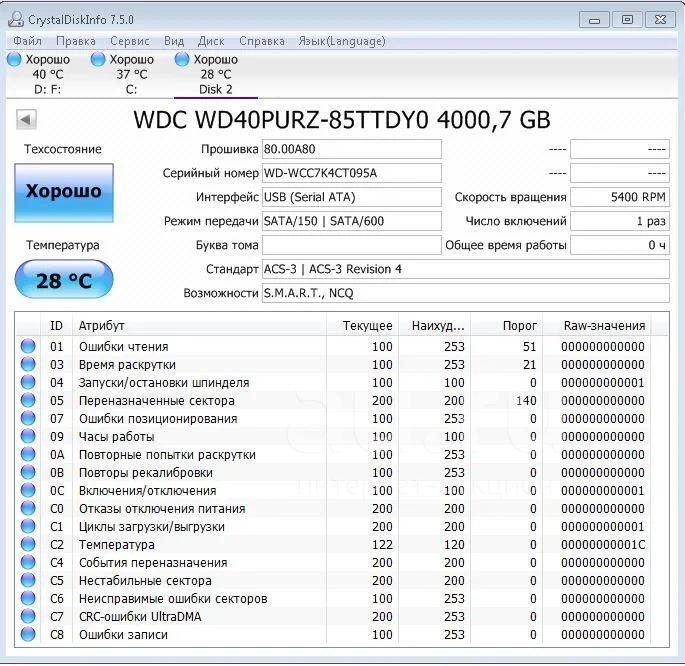Click status icon for 07 Ошибки позиционирования
685x666 pixels.
pyautogui.click(x=28, y=418)
